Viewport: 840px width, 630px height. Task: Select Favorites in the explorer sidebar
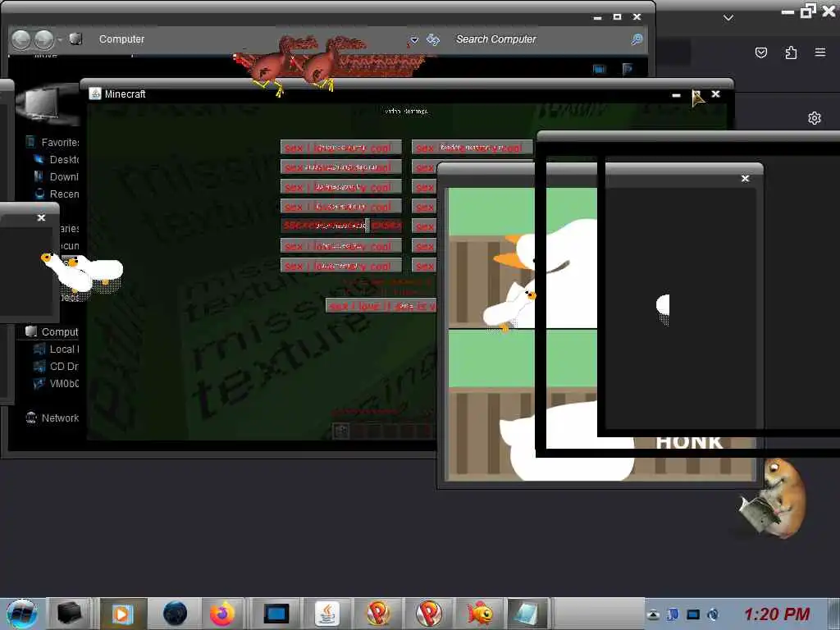tap(52, 142)
